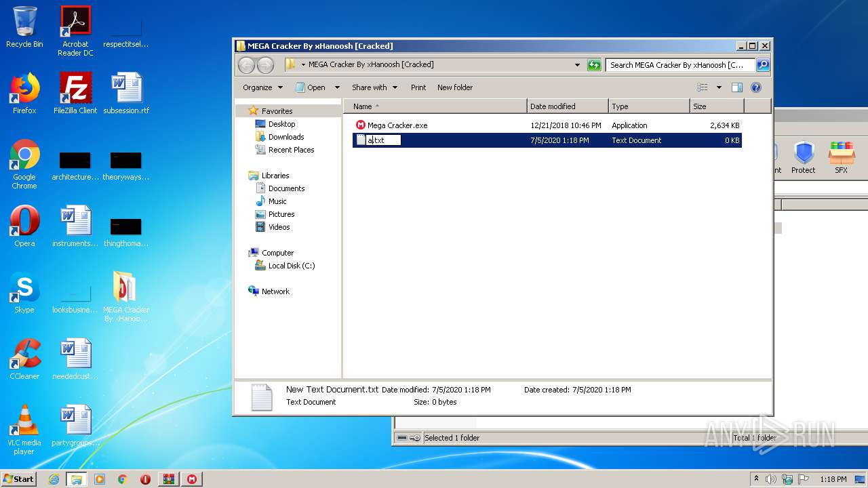Select Network in navigation pane

click(275, 291)
